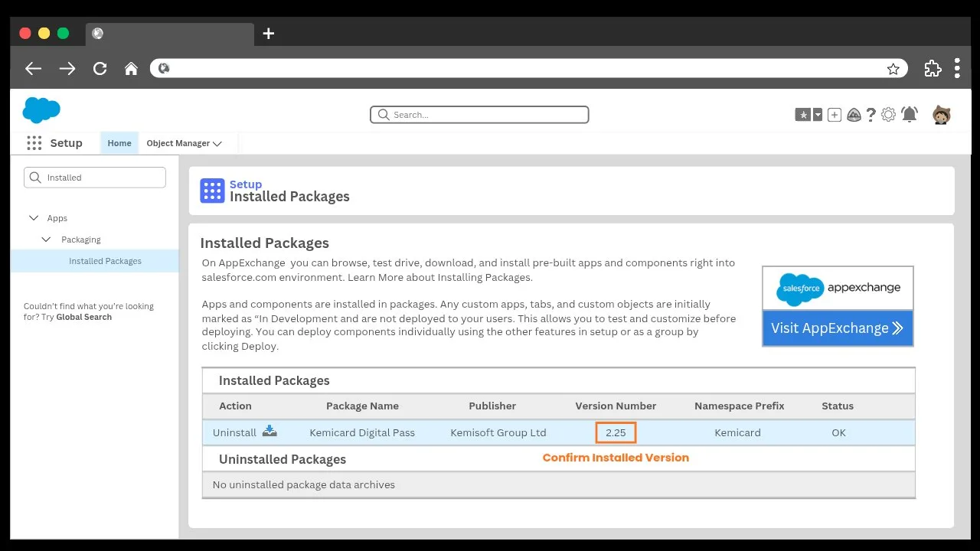Image resolution: width=980 pixels, height=551 pixels.
Task: Click the browser back arrow
Action: coord(33,68)
